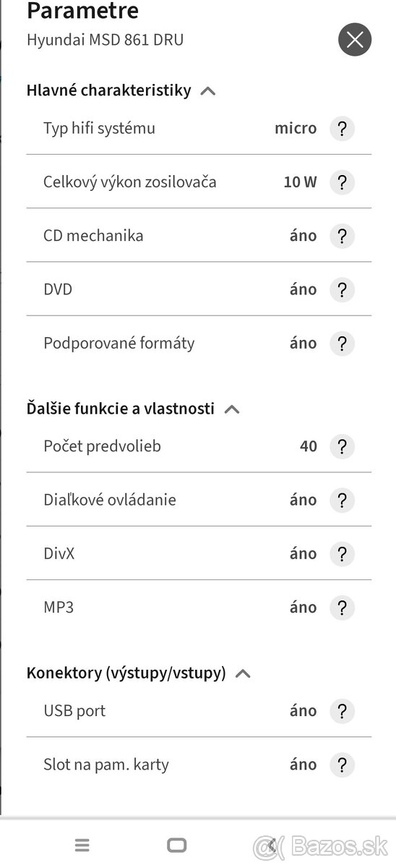Show the DivX question mark info
This screenshot has height=868, width=396.
click(342, 554)
